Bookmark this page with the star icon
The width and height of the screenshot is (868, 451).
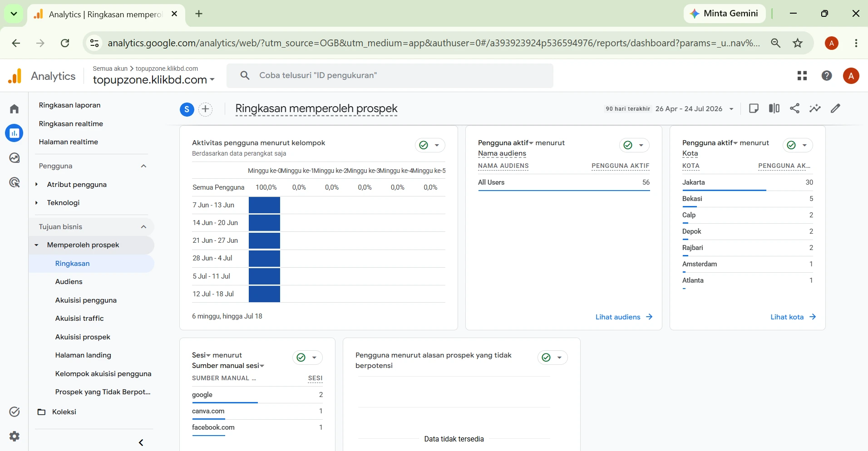[798, 43]
